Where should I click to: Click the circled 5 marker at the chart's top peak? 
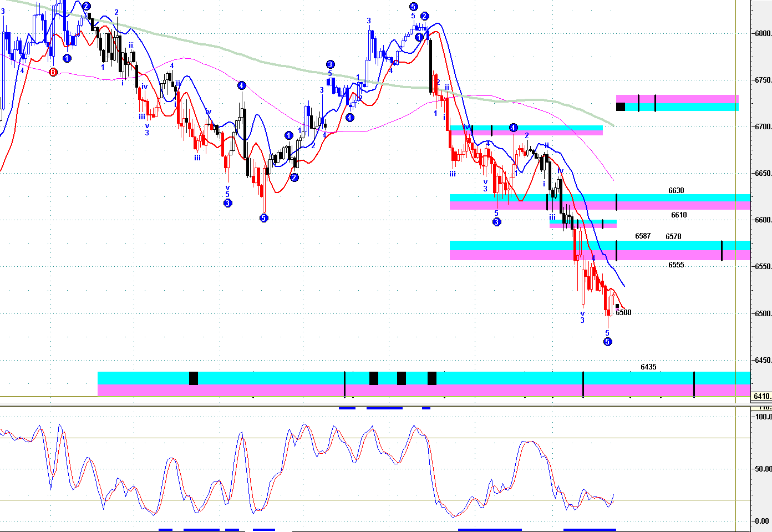point(414,7)
